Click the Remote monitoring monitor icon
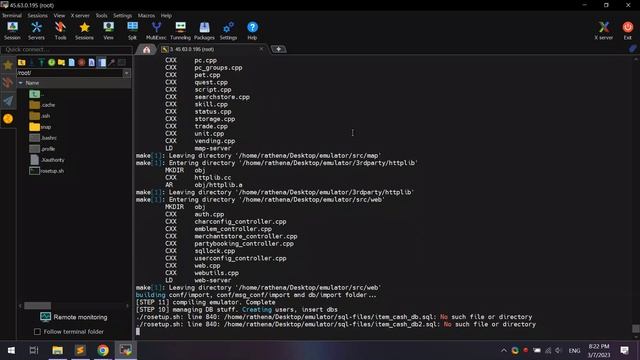Viewport: 640px width, 360px height. 45,317
